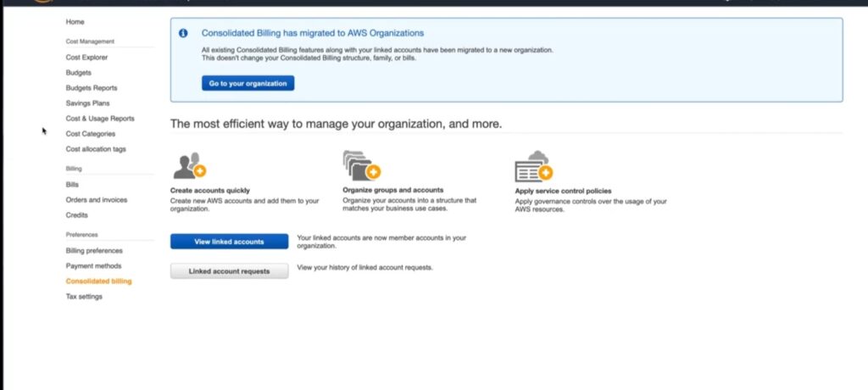Open Cost Categories
The width and height of the screenshot is (868, 390).
[x=90, y=134]
